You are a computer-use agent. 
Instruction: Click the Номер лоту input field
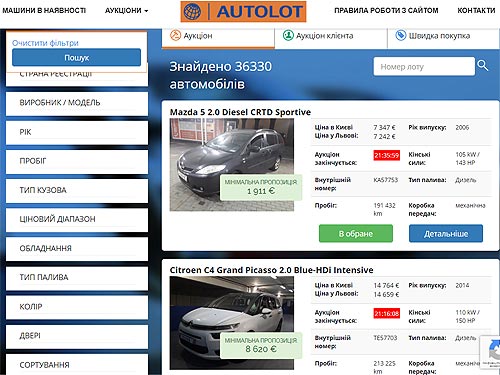point(424,66)
